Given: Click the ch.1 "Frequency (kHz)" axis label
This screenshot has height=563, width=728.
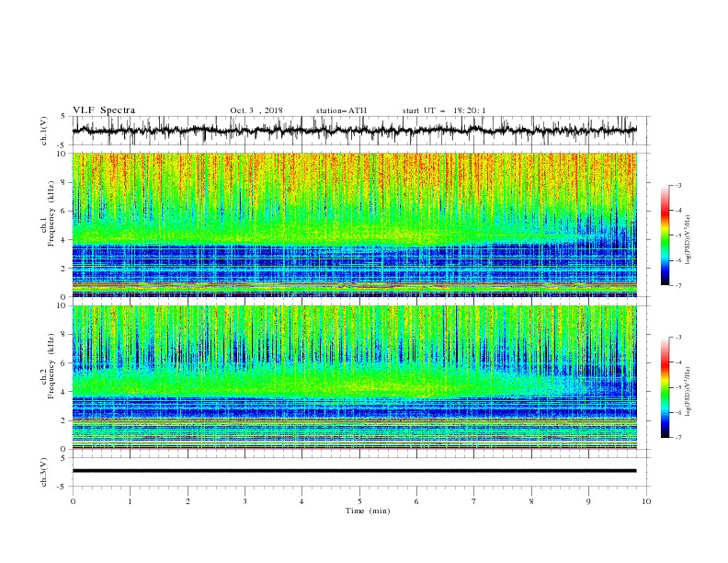Looking at the screenshot, I should [51, 213].
